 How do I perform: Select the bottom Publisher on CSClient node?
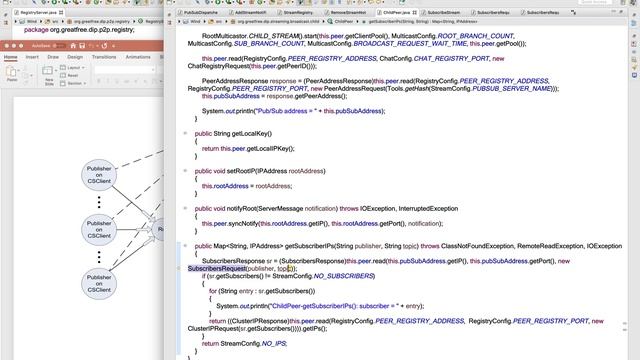coord(99,284)
